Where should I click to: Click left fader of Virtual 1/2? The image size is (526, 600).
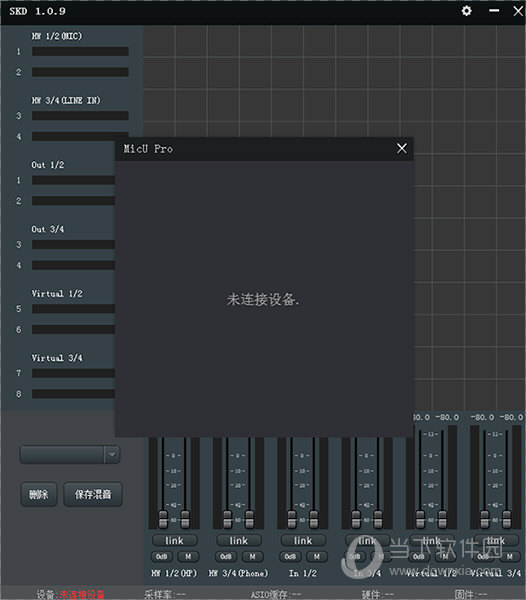pos(420,519)
